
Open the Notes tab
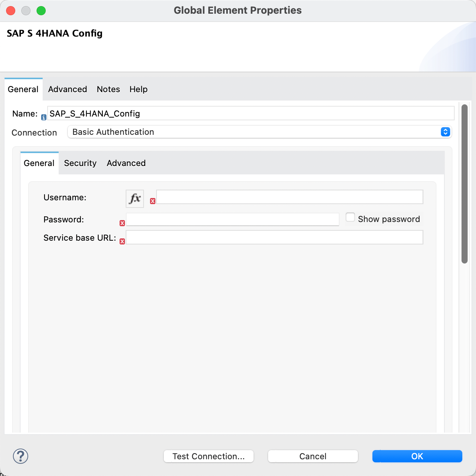click(109, 89)
